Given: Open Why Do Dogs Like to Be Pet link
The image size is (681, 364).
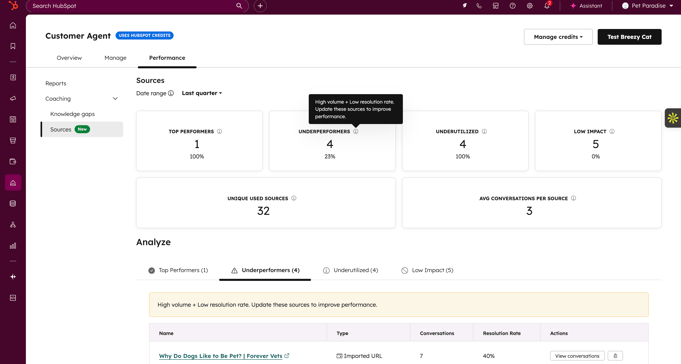Looking at the screenshot, I should point(221,356).
